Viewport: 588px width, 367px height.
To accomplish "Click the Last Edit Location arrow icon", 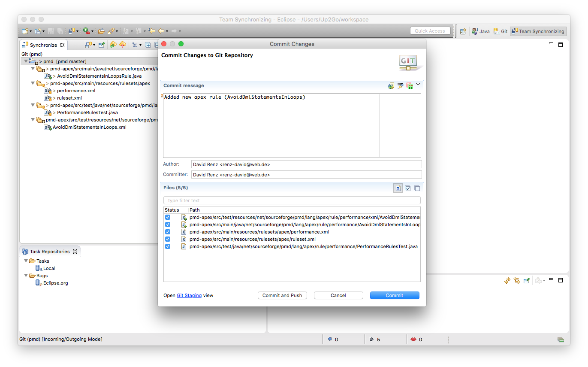I will click(151, 31).
